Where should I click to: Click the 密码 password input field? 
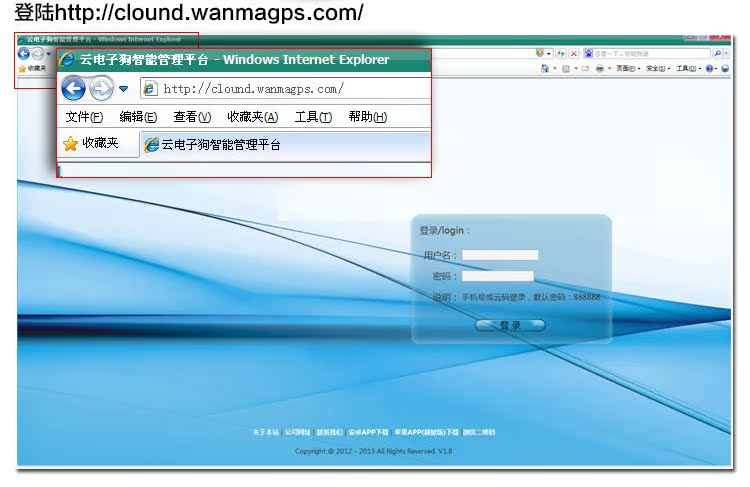498,276
